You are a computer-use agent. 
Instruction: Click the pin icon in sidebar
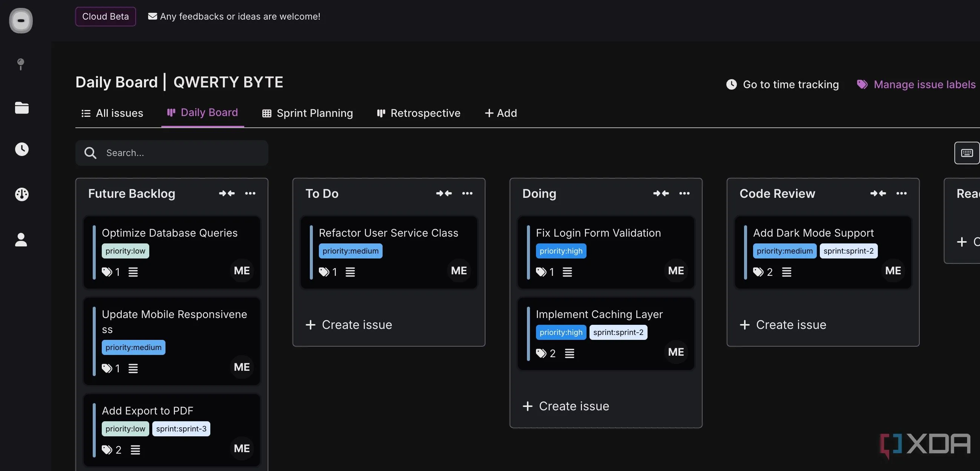21,64
